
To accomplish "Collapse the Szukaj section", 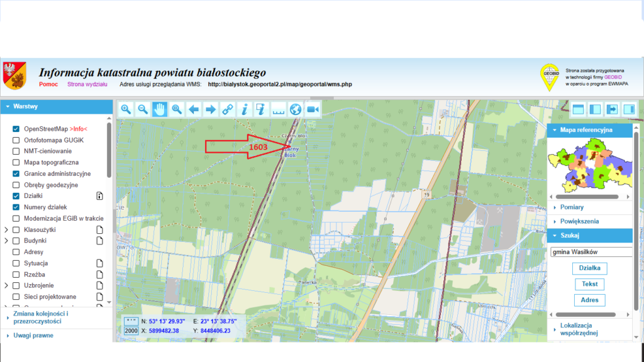I will click(x=590, y=236).
